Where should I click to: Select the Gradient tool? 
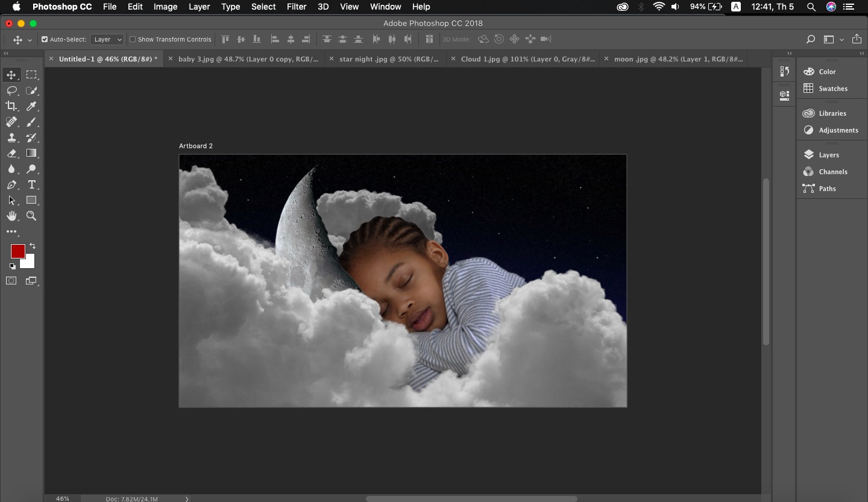31,153
